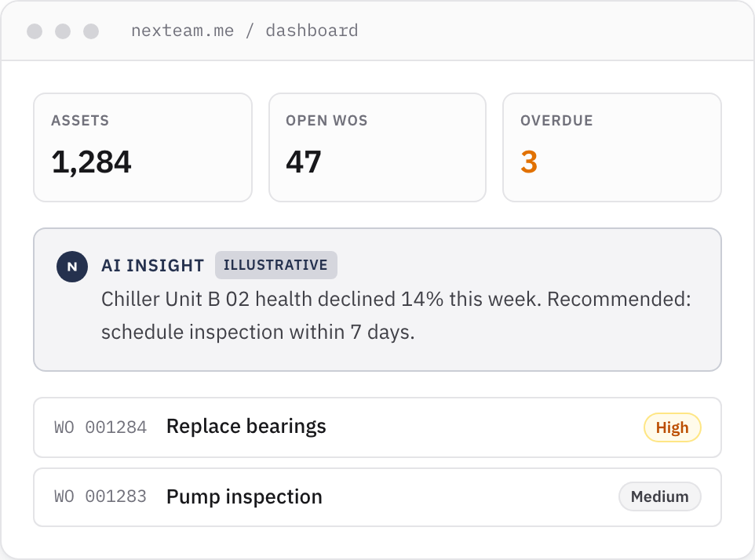Screen dimensions: 755x560
Task: Open the Assets 1,284 stat card
Action: tap(143, 147)
